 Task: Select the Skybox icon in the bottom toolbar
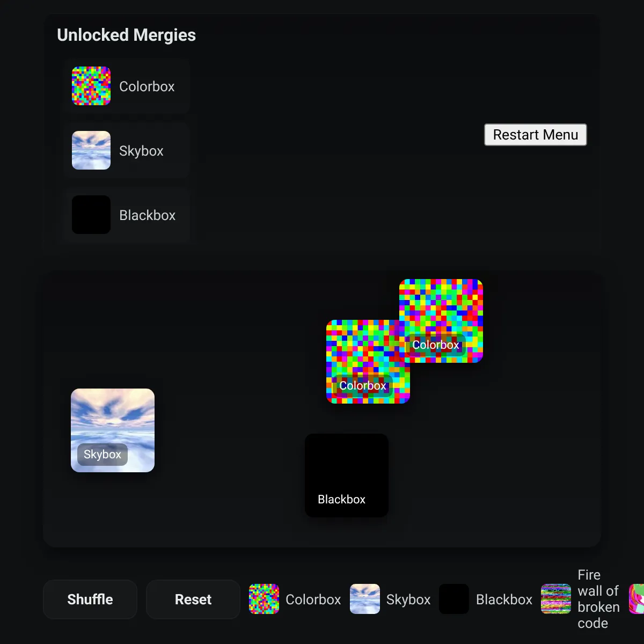tap(365, 599)
